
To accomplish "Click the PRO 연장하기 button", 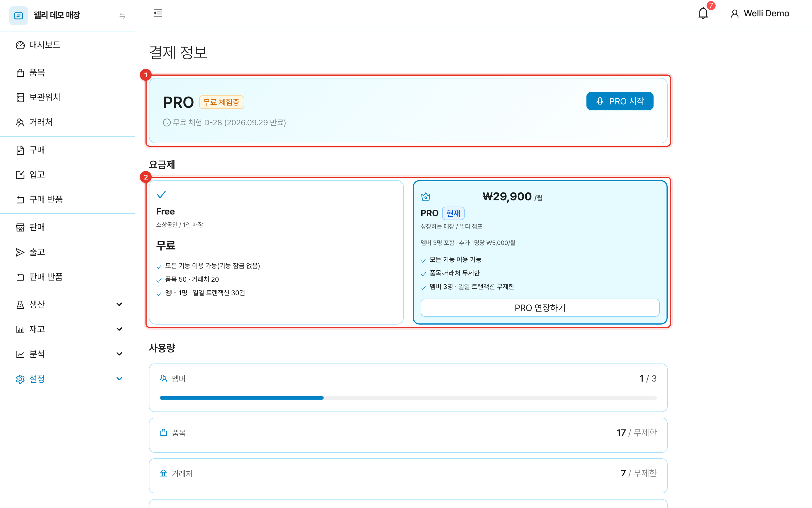I will point(540,308).
